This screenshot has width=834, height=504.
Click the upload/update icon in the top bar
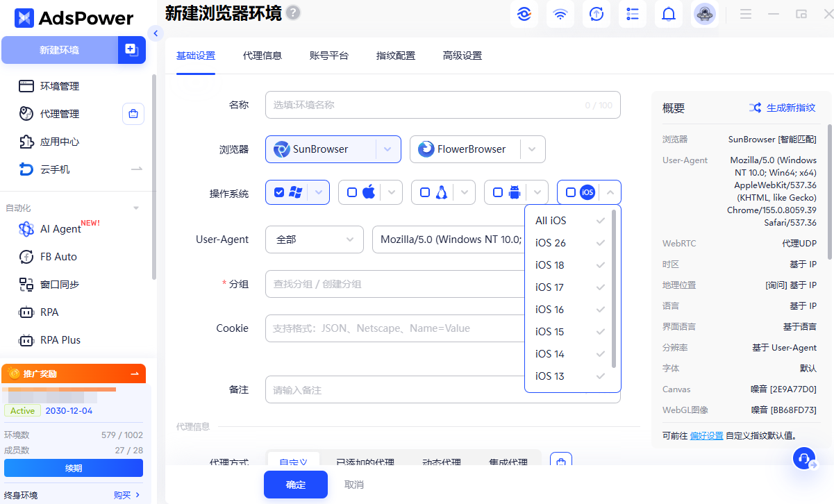click(597, 14)
